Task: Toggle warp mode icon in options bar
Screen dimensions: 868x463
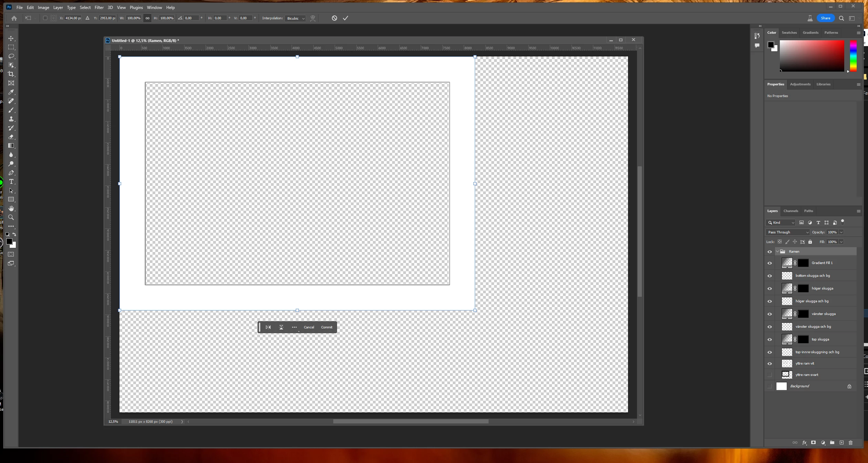Action: point(313,18)
